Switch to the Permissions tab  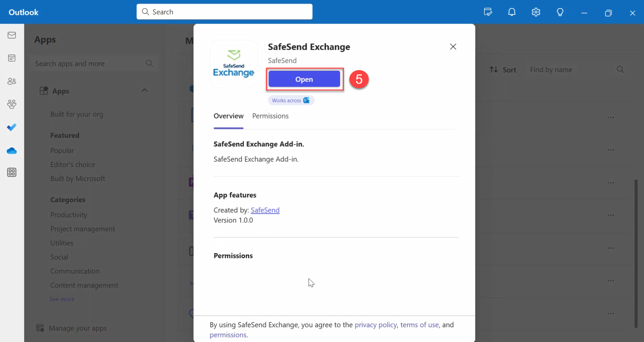point(270,116)
